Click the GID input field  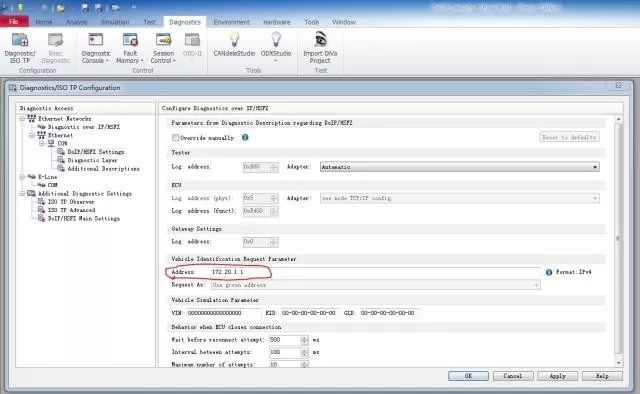tap(388, 313)
